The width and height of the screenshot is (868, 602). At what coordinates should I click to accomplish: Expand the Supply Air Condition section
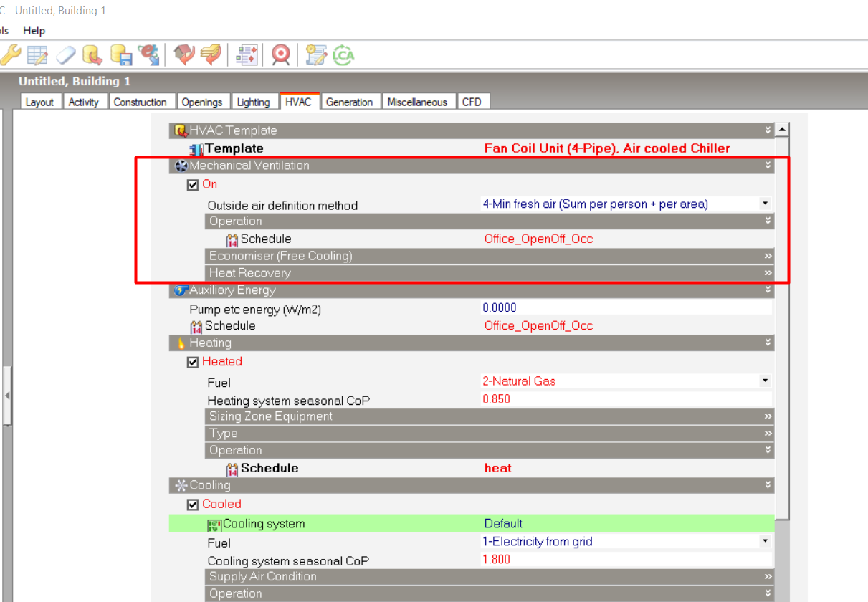[x=768, y=577]
